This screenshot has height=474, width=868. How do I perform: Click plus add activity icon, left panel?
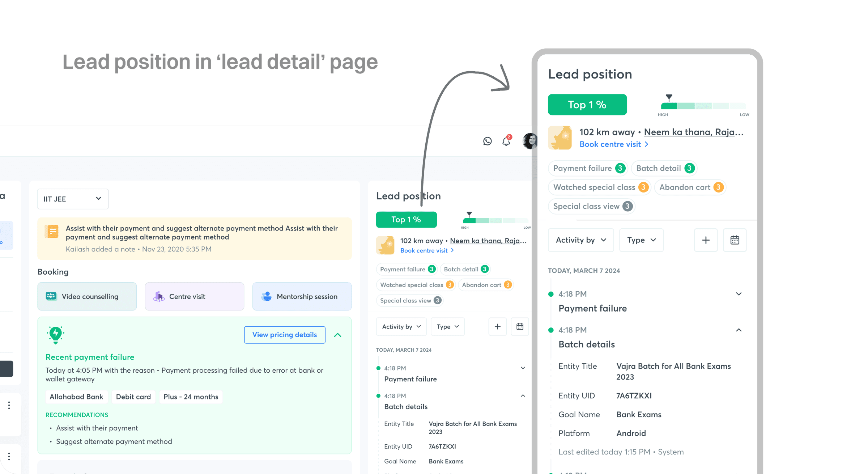[498, 327]
